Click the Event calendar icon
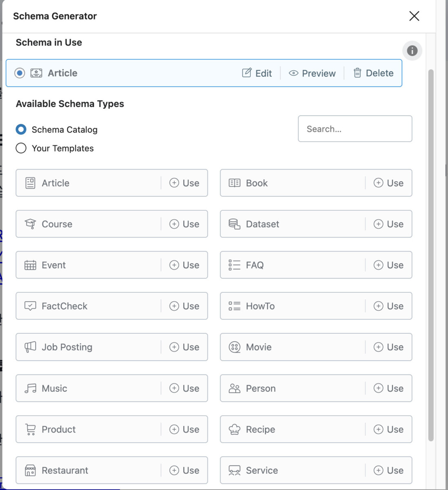This screenshot has width=448, height=490. click(30, 265)
